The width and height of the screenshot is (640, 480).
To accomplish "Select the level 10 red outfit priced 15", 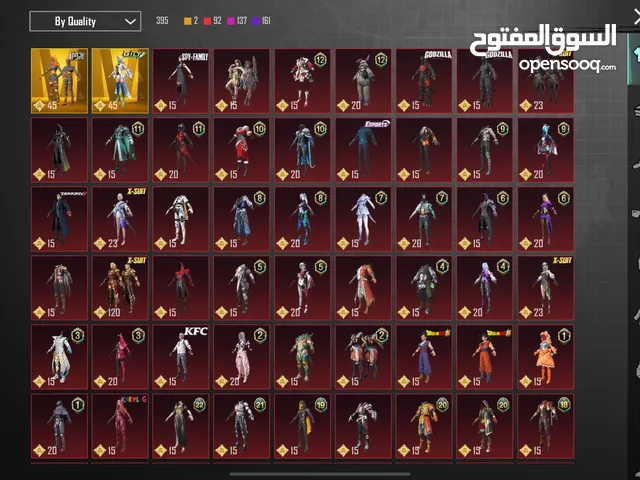I will coord(242,150).
